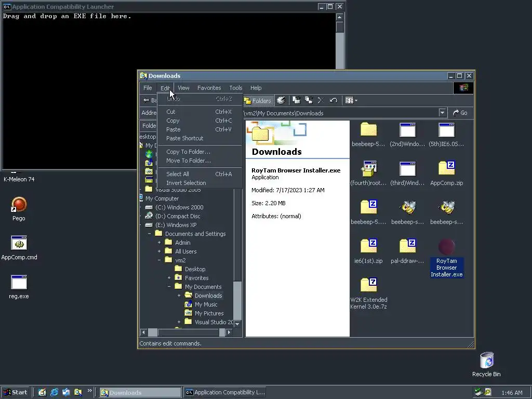Open the address bar dropdown arrow
532x399 pixels.
[442, 113]
